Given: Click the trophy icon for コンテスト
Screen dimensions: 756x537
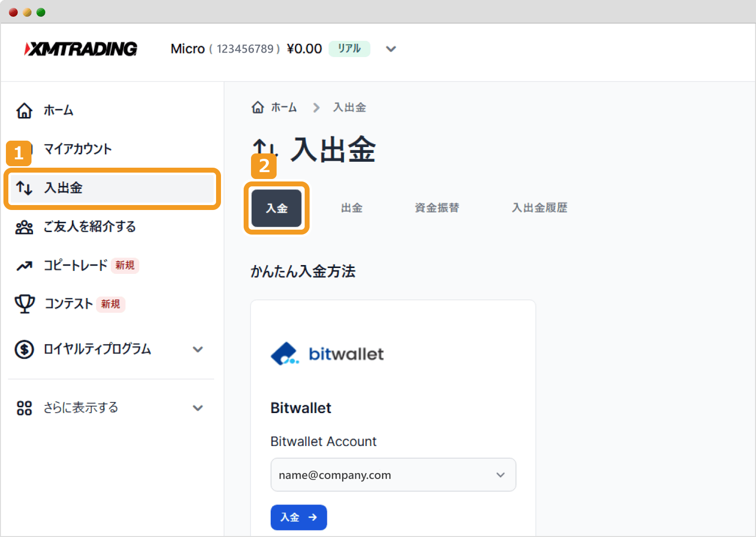Looking at the screenshot, I should point(25,304).
